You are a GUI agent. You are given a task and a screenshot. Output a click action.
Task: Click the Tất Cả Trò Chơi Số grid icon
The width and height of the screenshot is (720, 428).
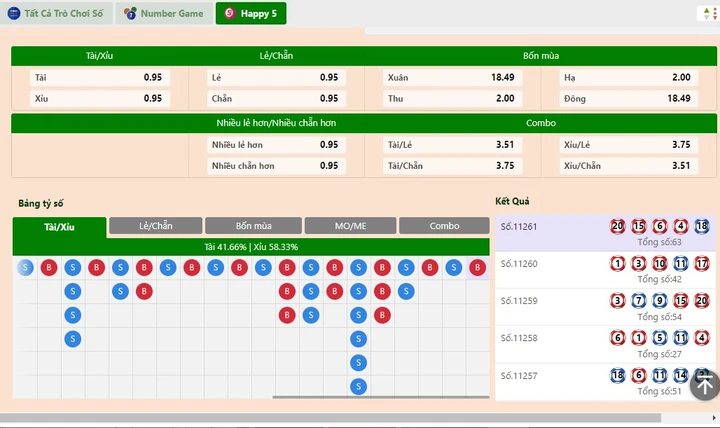click(15, 13)
